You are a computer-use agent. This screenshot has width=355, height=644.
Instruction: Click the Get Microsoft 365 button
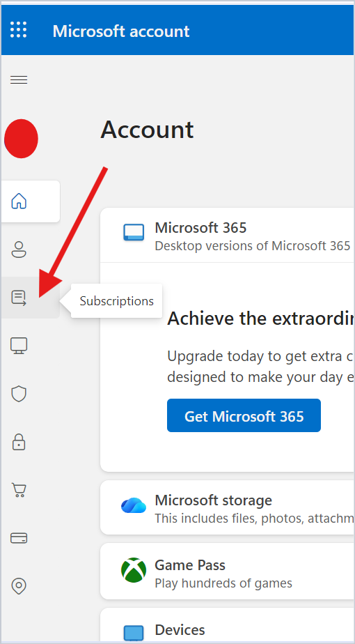[x=244, y=415]
